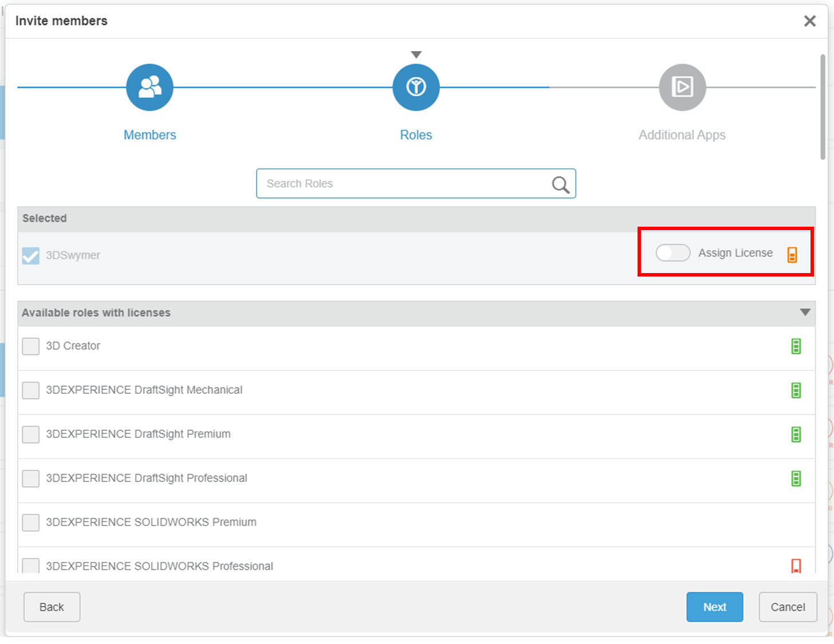The width and height of the screenshot is (834, 644).
Task: Click red license icon for SOLIDWORKS Professional
Action: tap(796, 566)
